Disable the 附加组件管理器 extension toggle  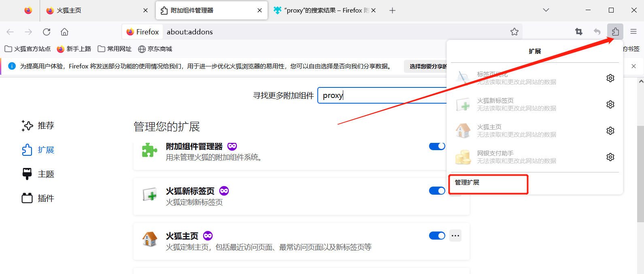click(x=437, y=146)
